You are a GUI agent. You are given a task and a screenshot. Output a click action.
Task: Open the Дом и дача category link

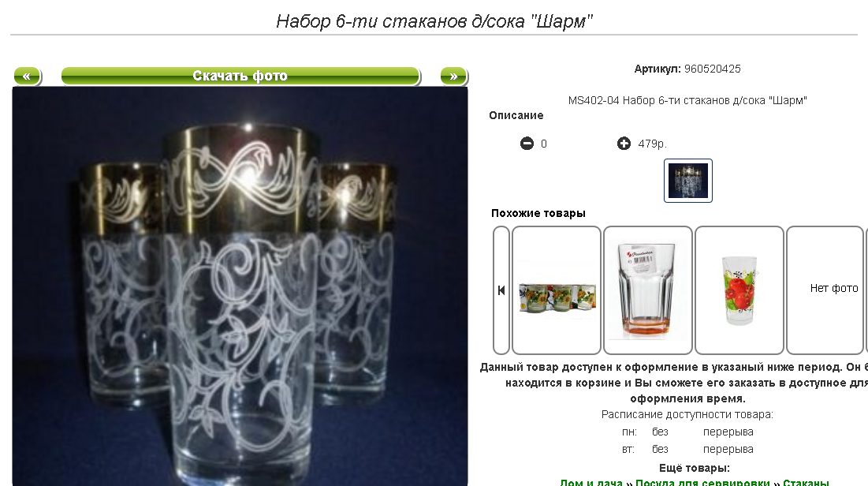pyautogui.click(x=590, y=482)
